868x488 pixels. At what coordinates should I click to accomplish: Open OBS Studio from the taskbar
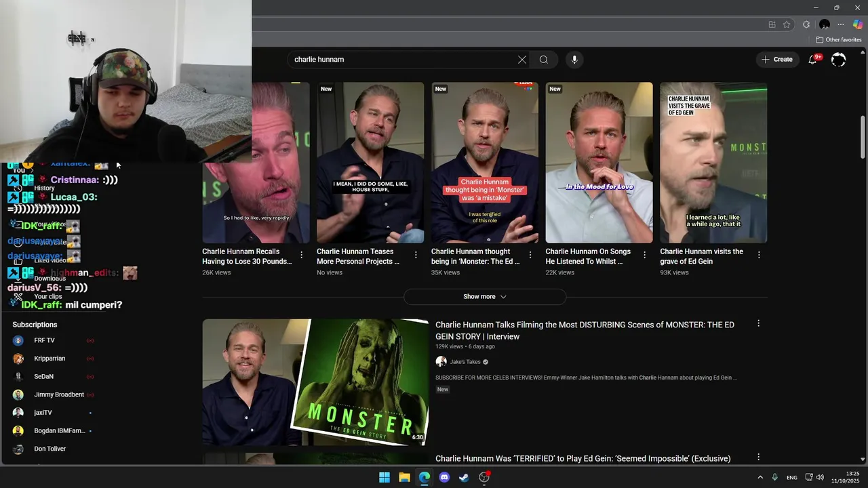(x=484, y=477)
